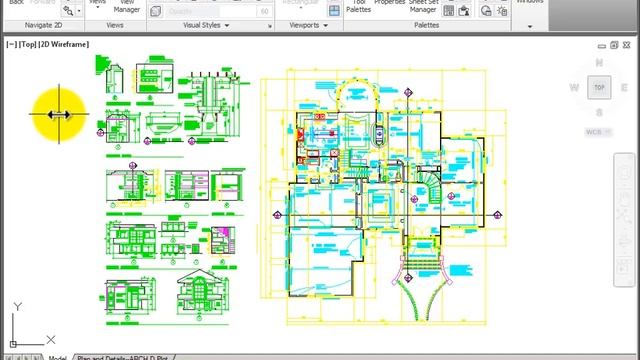
Task: Expand the Visual Styles panel
Action: pos(206,25)
